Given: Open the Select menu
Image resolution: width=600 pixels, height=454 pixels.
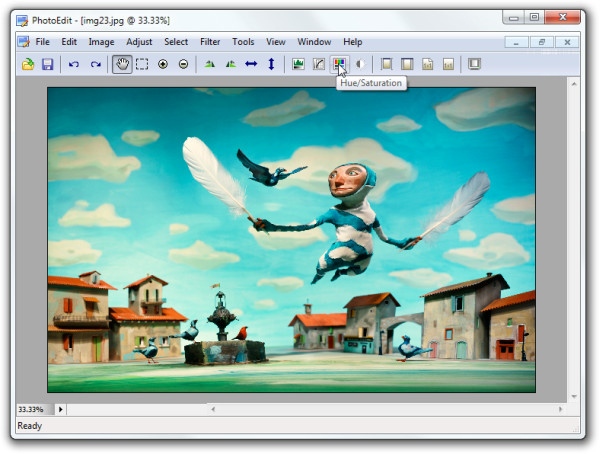Looking at the screenshot, I should (x=176, y=42).
